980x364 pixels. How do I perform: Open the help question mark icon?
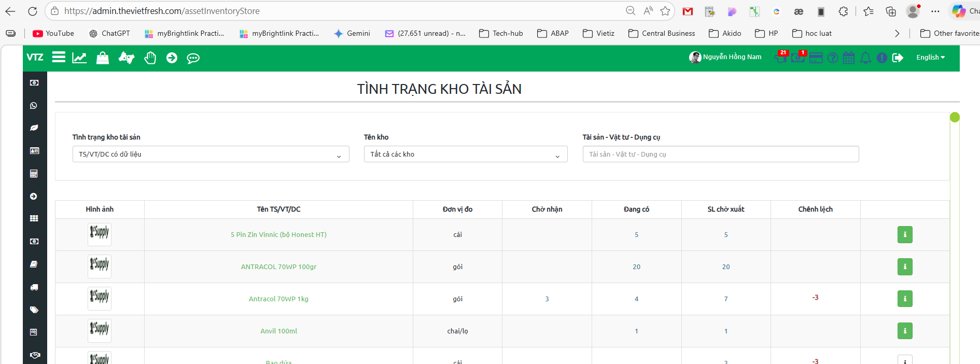coord(832,58)
